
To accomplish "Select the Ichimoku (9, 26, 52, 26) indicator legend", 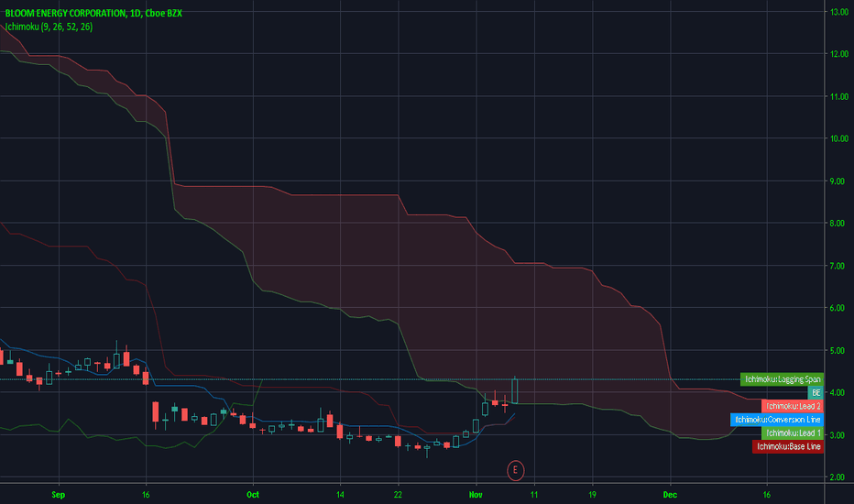I will click(49, 27).
